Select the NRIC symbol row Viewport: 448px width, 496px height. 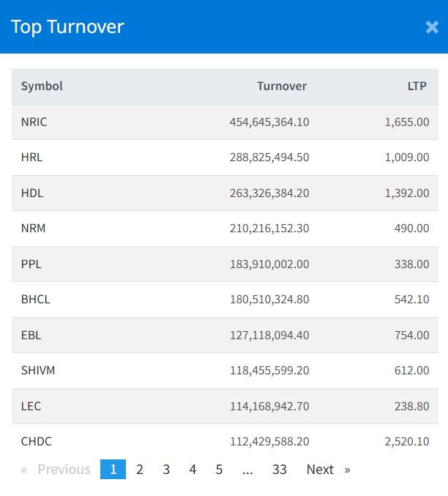[x=34, y=122]
